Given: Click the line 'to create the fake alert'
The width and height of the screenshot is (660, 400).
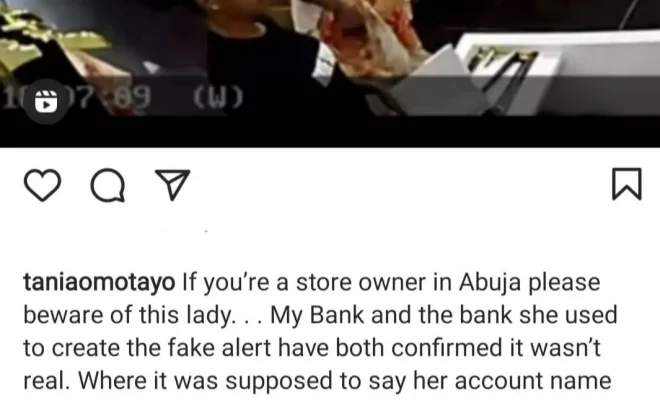Looking at the screenshot, I should (312, 348).
